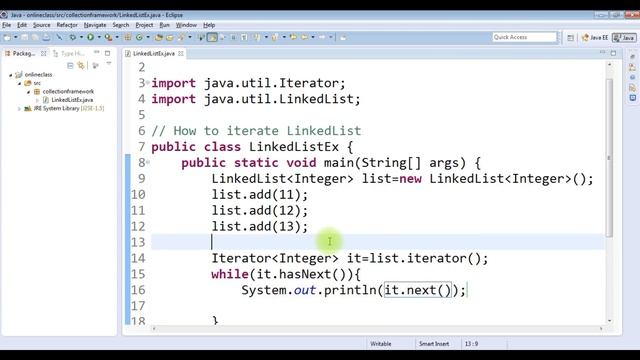Click the Open Task folder icon
The width and height of the screenshot is (640, 360).
[169, 38]
